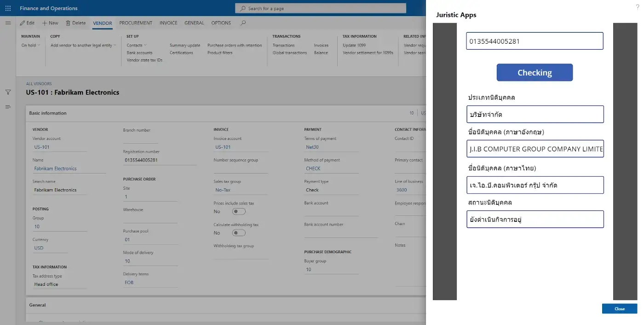Click the action pane search magnifier icon
Screen dimensions: 644x325
(243, 23)
